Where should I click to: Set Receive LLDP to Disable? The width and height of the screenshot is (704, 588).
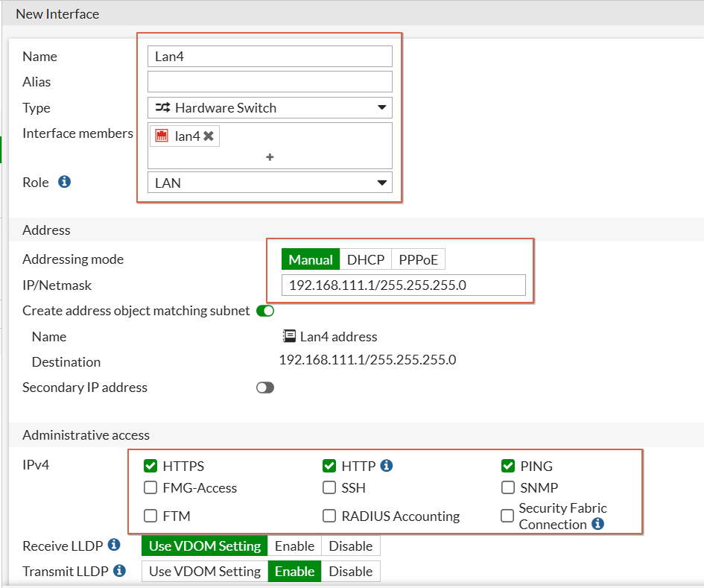351,546
